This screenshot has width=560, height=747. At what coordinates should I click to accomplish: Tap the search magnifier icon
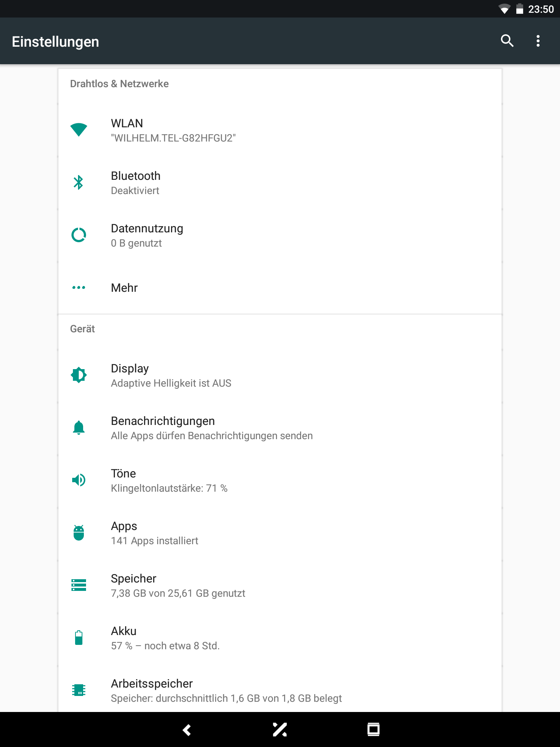[507, 41]
